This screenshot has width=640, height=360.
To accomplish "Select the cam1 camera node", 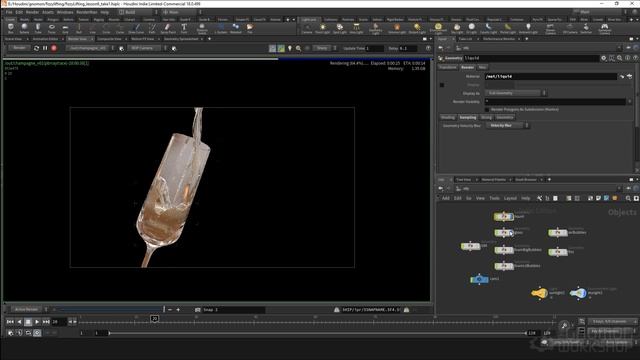I will (x=479, y=279).
